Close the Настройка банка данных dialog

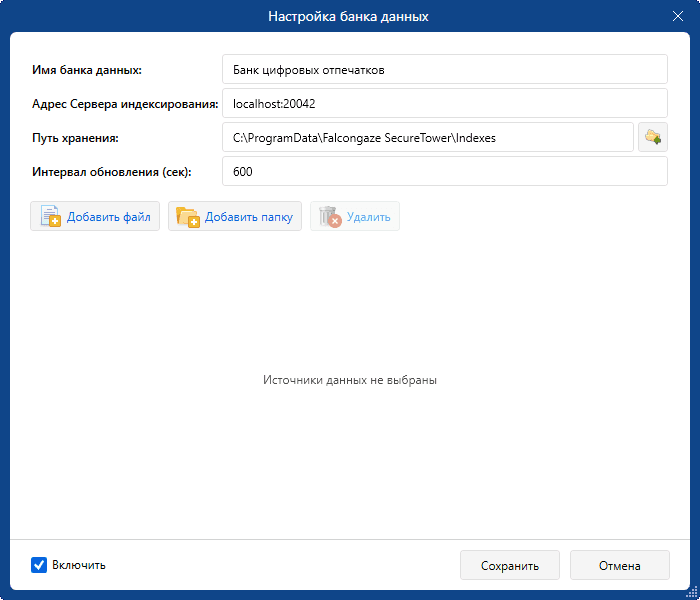pos(677,17)
